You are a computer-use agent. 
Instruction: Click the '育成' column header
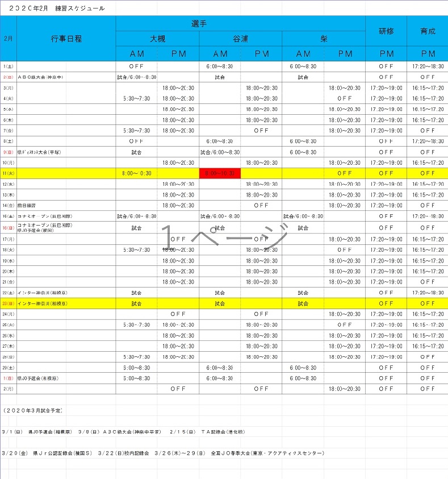click(428, 31)
